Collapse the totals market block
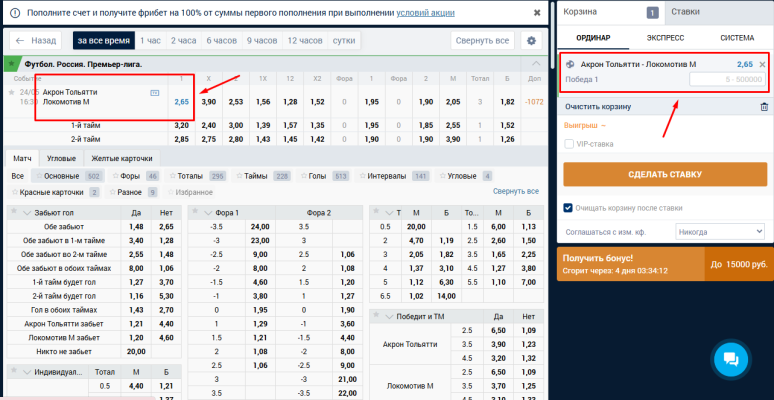 point(389,213)
